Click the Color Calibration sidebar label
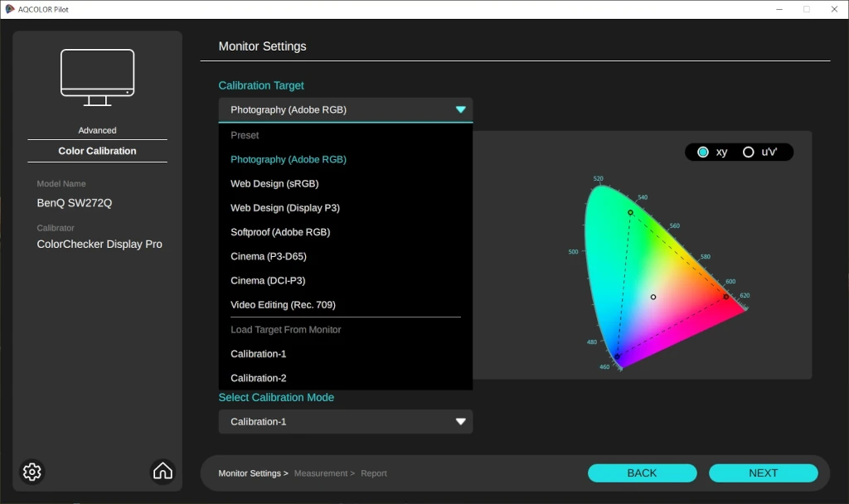The width and height of the screenshot is (849, 504). pyautogui.click(x=98, y=151)
